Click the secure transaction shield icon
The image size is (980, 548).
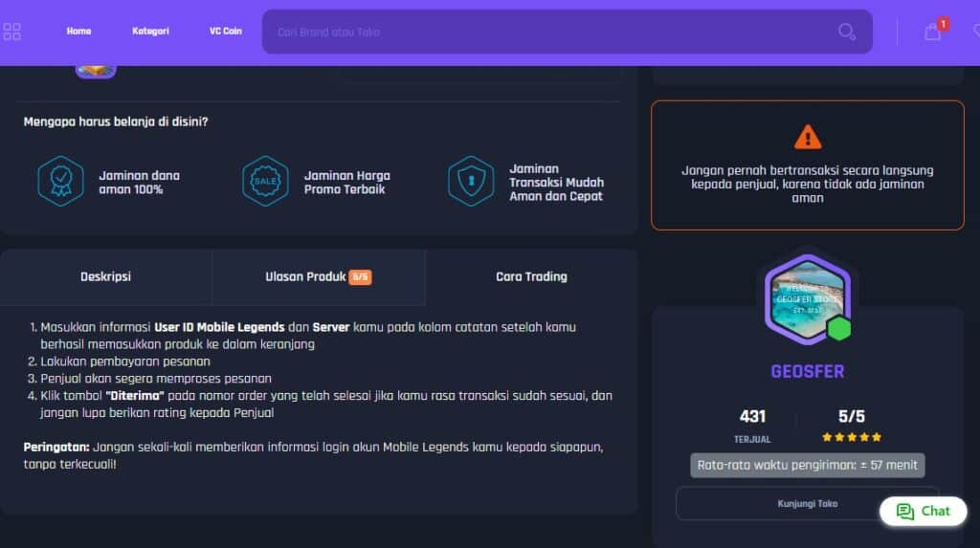471,181
